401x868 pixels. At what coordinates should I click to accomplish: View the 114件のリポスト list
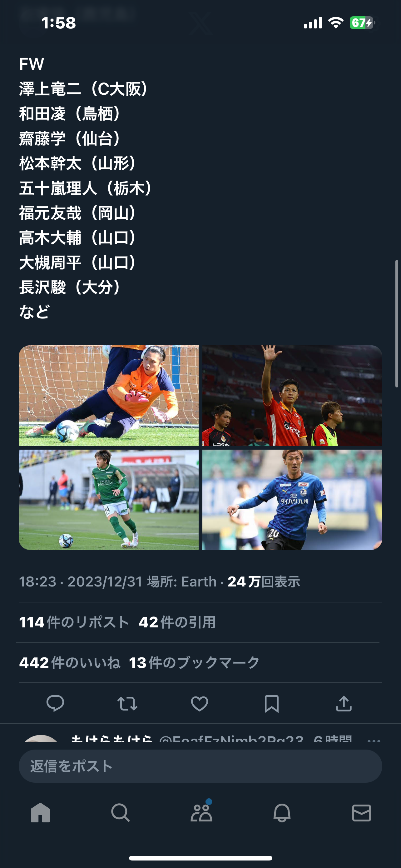point(74,622)
